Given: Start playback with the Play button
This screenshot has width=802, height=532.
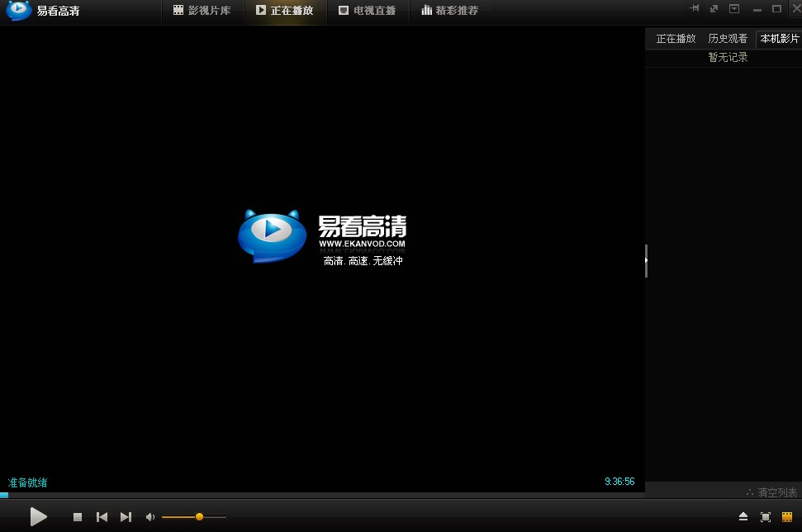Looking at the screenshot, I should pos(38,516).
